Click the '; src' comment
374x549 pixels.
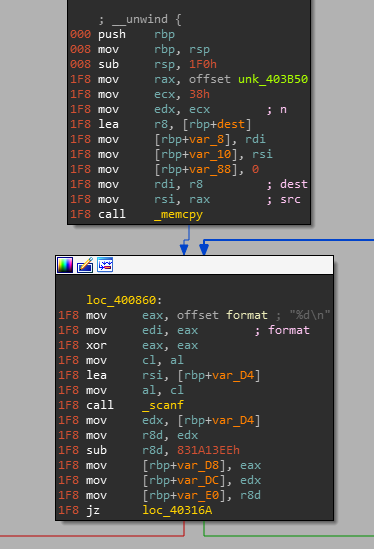[x=284, y=200]
